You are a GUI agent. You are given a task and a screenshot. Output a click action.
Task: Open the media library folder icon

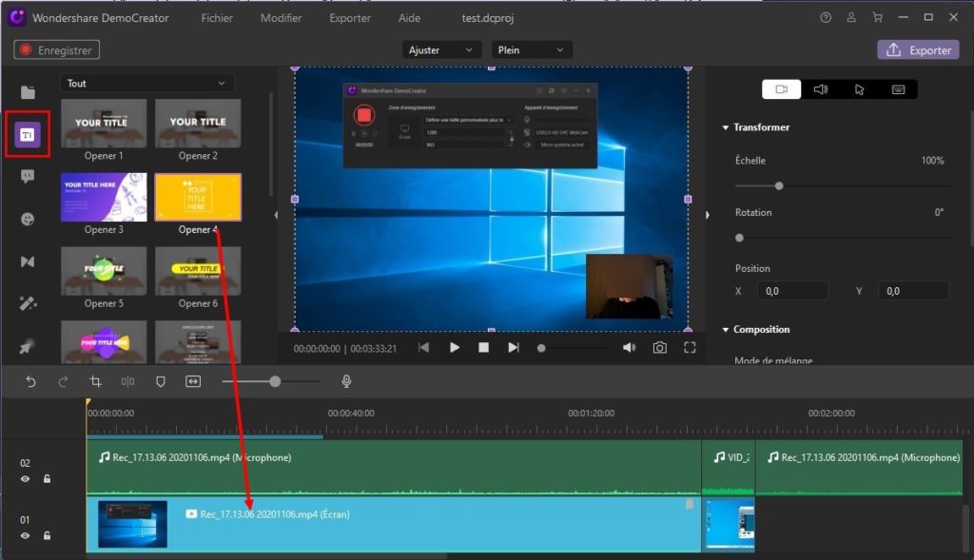point(28,92)
